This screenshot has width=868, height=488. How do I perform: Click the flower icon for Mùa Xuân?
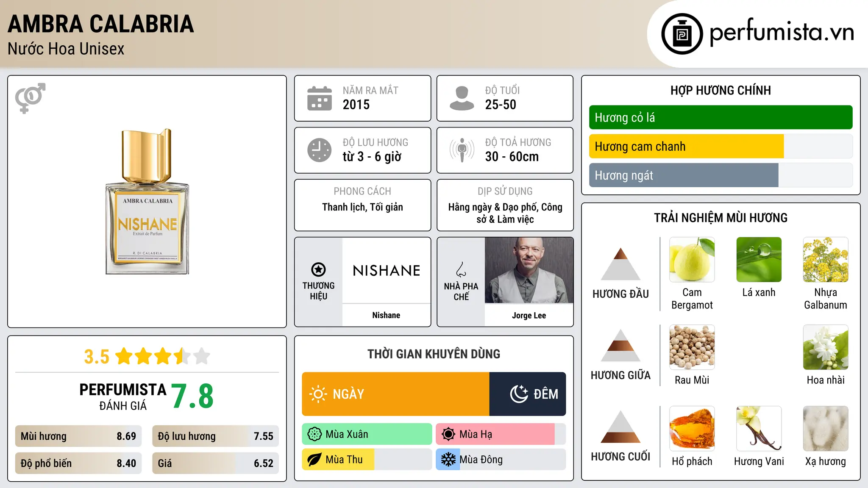[x=314, y=434]
